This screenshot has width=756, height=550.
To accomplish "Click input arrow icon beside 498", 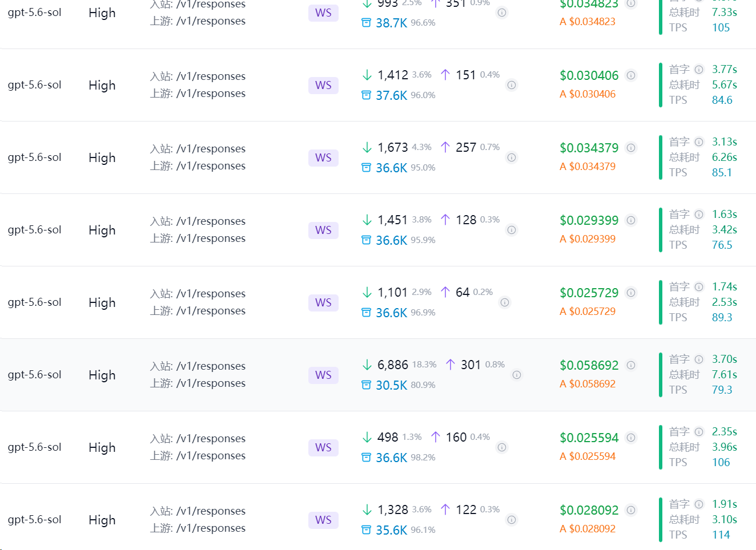I will point(367,437).
